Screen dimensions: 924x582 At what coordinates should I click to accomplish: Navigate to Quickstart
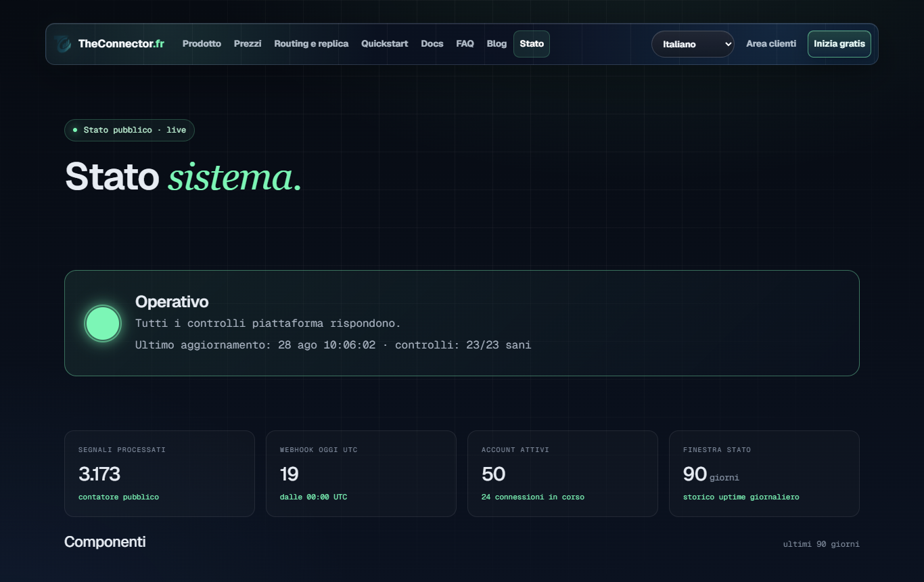pos(385,44)
